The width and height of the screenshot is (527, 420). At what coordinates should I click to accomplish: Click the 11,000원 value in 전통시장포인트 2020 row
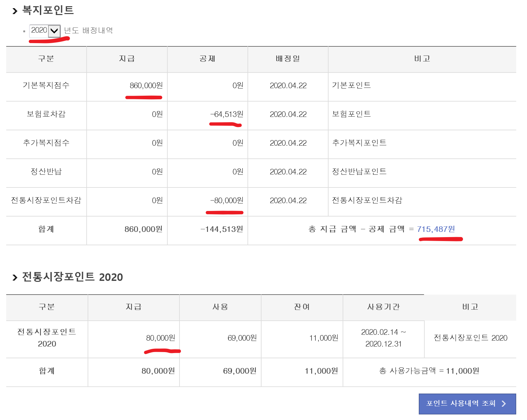(x=324, y=338)
